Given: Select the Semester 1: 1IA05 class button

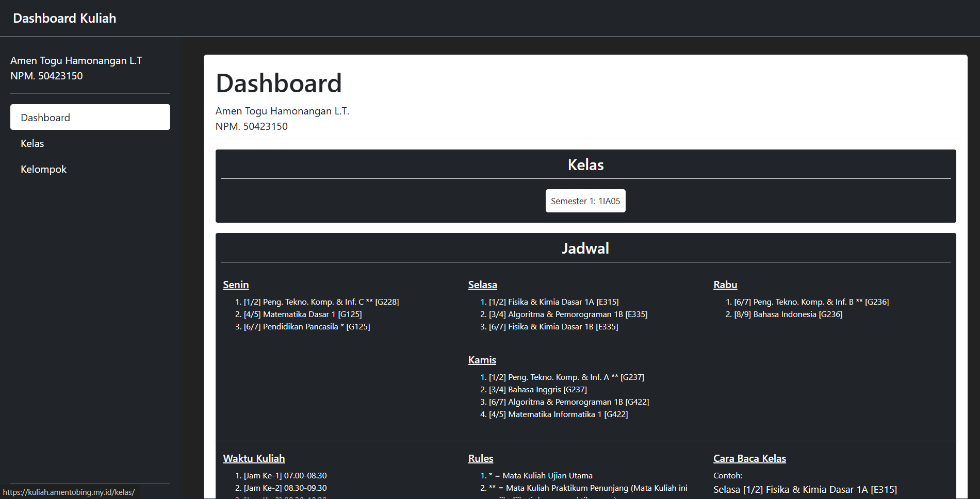Looking at the screenshot, I should click(x=585, y=201).
